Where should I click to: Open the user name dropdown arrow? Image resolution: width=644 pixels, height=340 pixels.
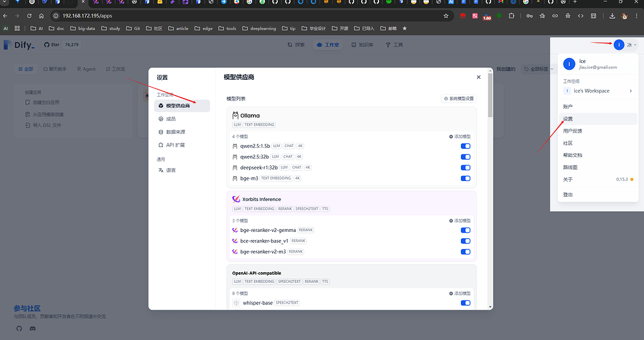(x=635, y=45)
